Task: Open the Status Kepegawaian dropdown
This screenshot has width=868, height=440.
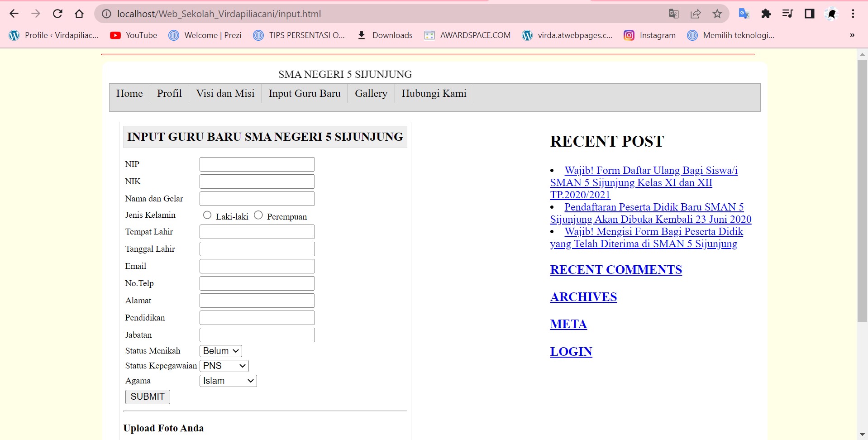Action: coord(224,366)
